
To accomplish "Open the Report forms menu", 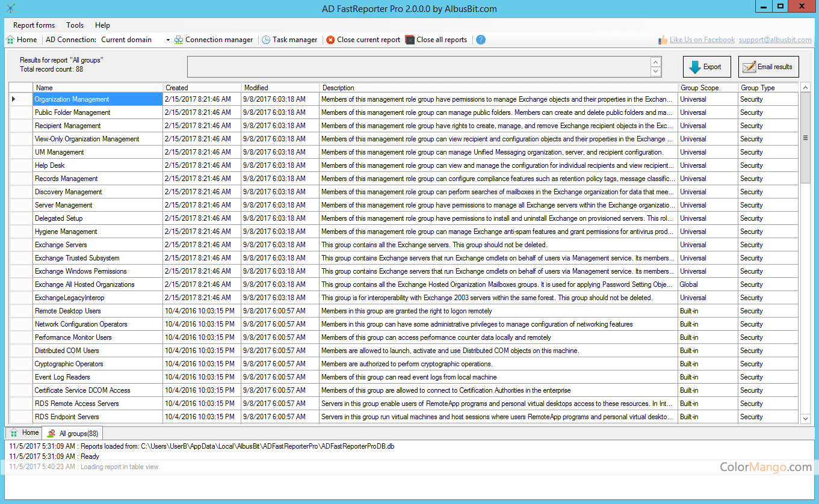I will click(x=34, y=25).
